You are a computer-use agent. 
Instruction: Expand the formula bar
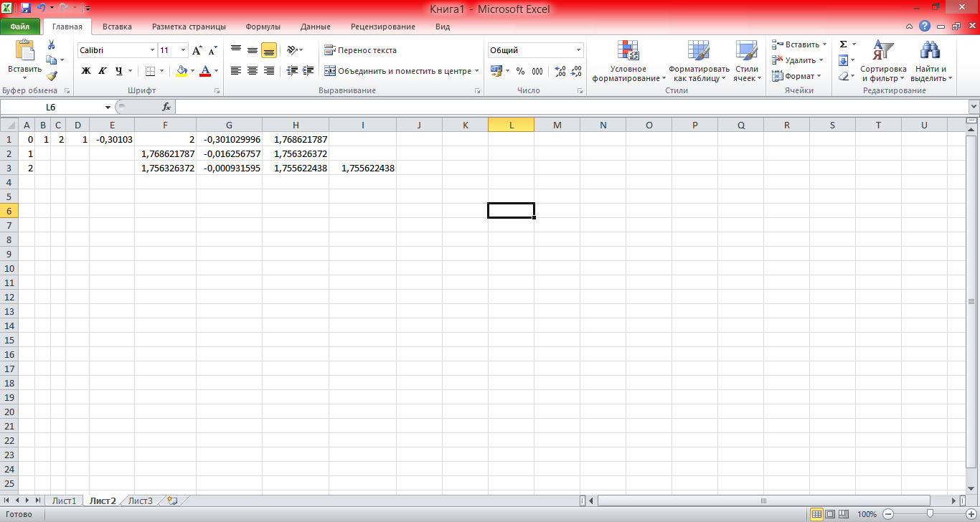coord(974,106)
